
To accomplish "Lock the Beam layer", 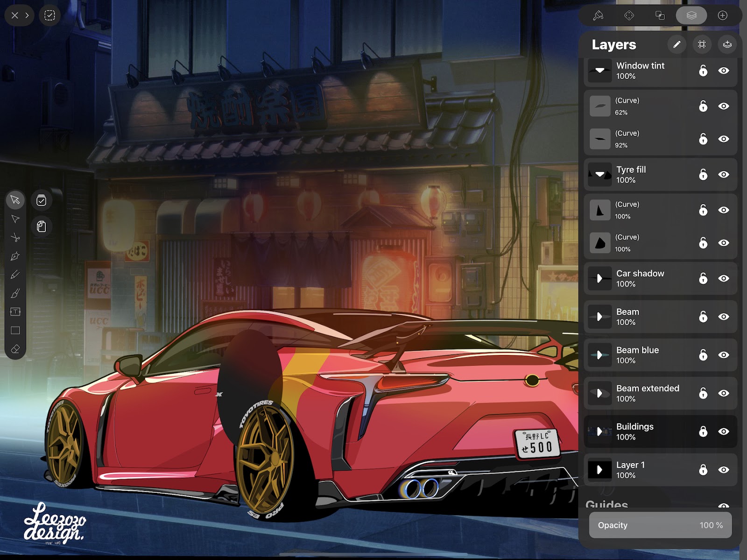I will pyautogui.click(x=703, y=317).
